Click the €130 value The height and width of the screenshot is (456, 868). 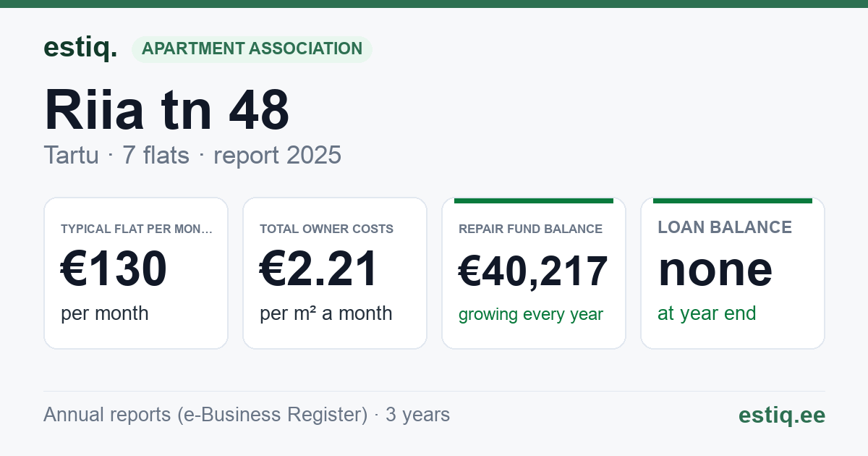point(114,269)
